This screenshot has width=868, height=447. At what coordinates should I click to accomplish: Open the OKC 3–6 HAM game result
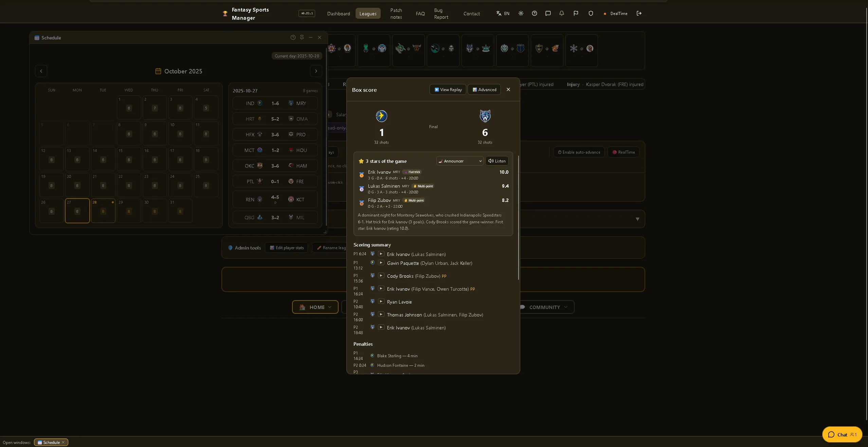point(275,166)
